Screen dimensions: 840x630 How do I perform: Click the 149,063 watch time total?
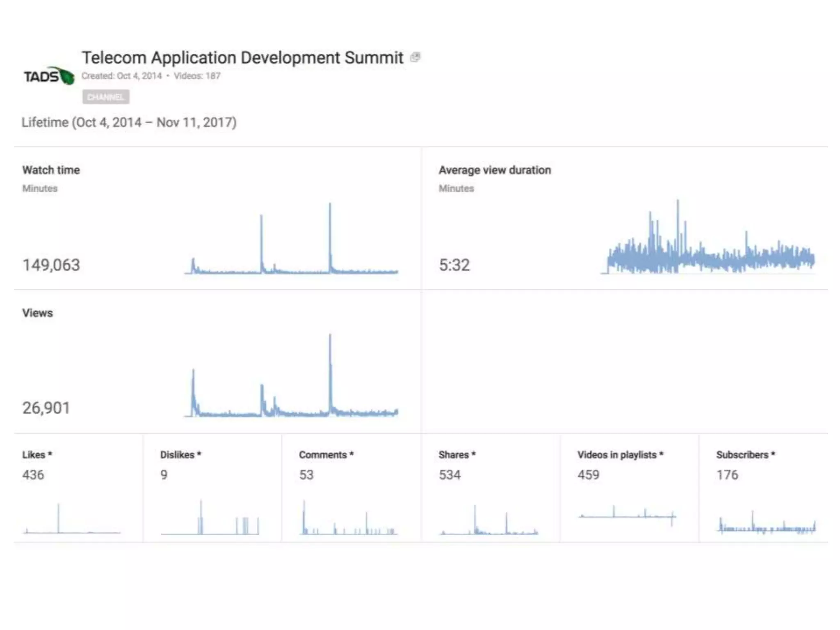pos(51,265)
